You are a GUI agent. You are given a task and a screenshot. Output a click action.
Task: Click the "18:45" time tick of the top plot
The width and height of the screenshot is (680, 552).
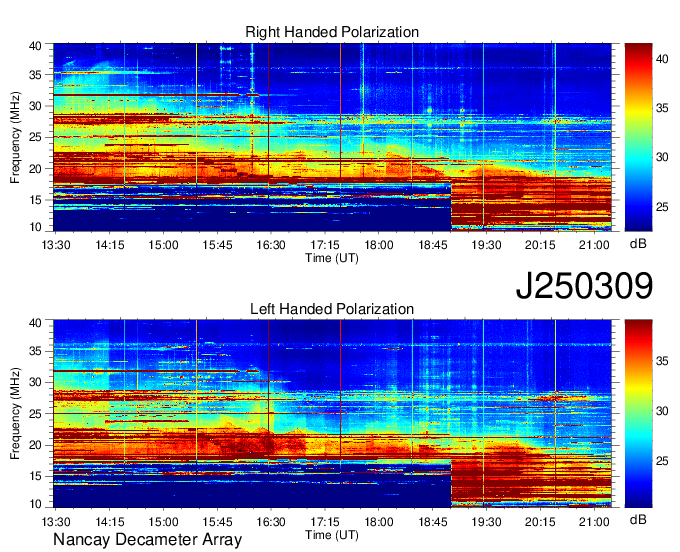433,245
